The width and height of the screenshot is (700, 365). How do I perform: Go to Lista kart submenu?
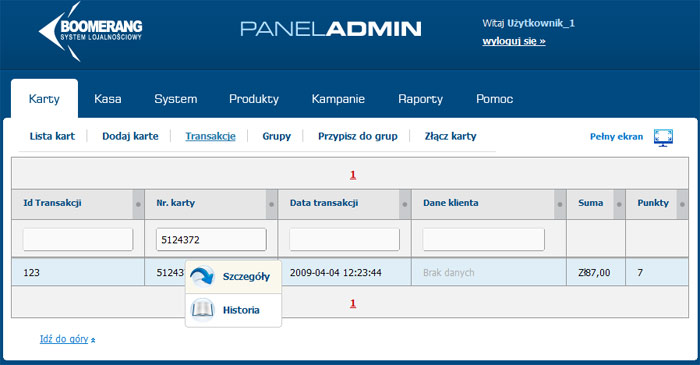pos(52,136)
